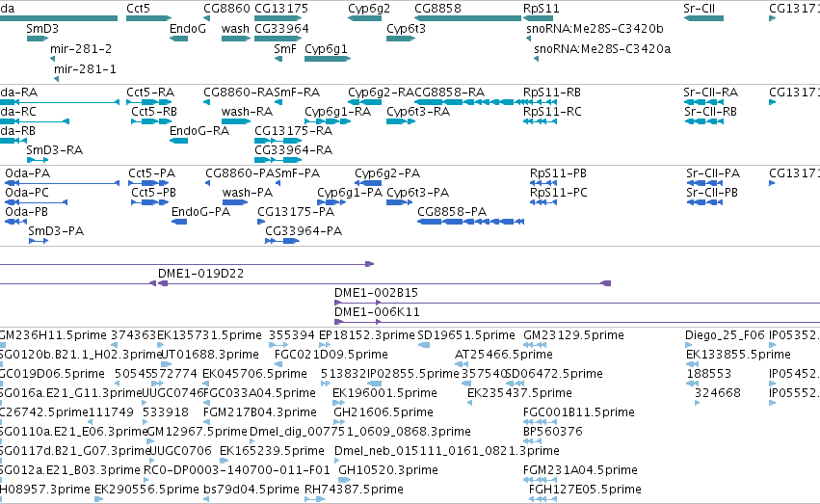Click the Oda-PC protein feature
The image size is (820, 504).
coord(36,202)
